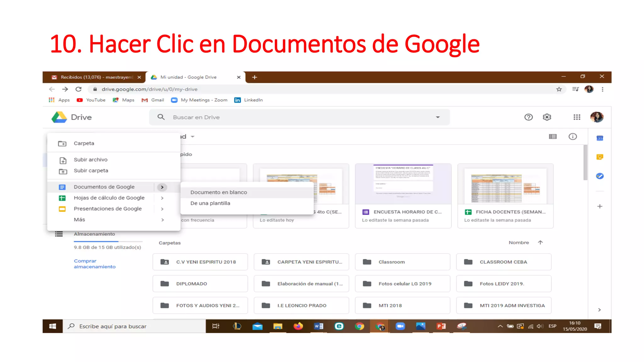Open Chrome three-dot menu
Screen dimensions: 644x362
(x=602, y=89)
